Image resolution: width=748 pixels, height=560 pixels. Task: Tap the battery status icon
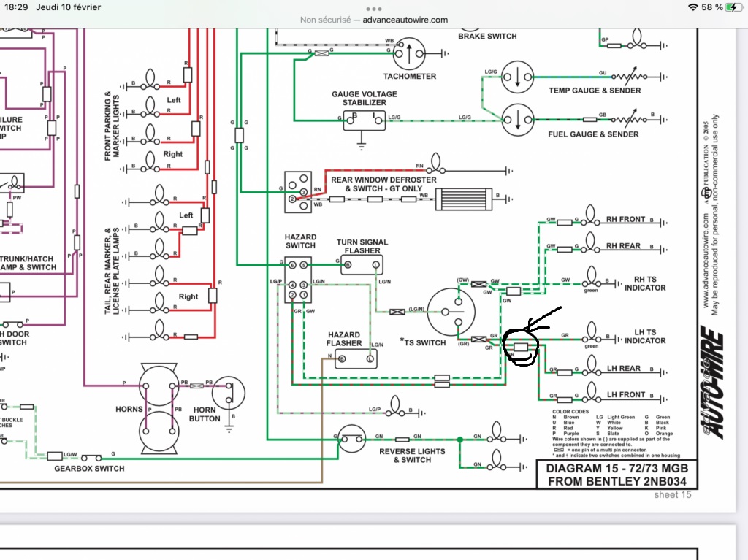[x=733, y=7]
